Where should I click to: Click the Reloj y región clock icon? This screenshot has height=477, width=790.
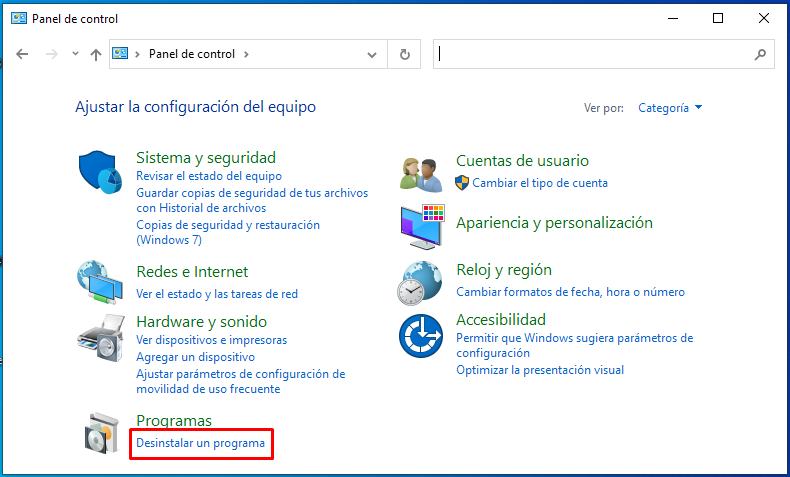[421, 282]
